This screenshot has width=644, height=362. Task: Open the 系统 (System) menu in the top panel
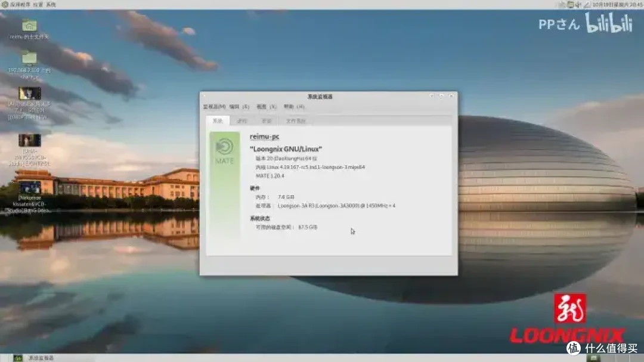[x=51, y=5]
